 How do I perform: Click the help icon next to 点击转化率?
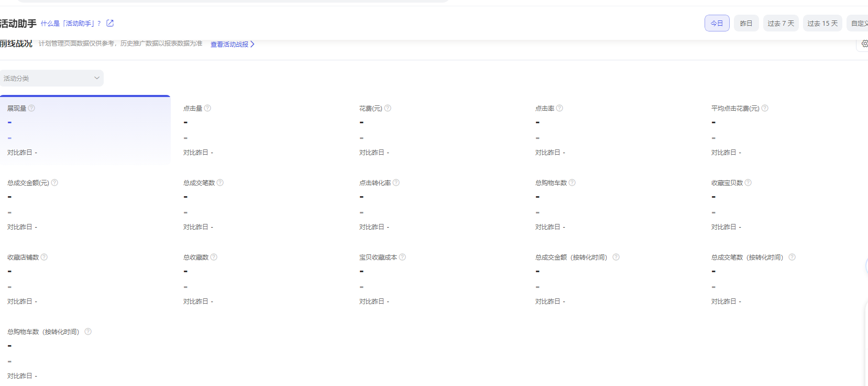(x=396, y=183)
